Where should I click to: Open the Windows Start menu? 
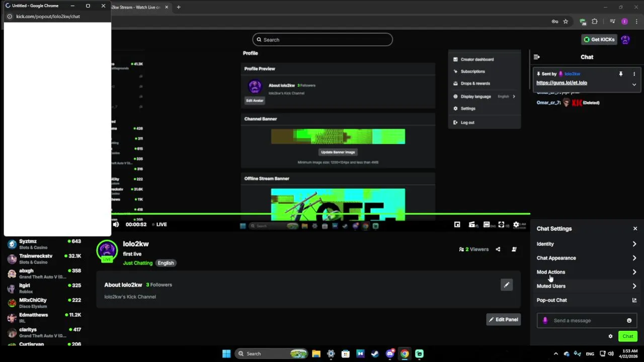[226, 353]
